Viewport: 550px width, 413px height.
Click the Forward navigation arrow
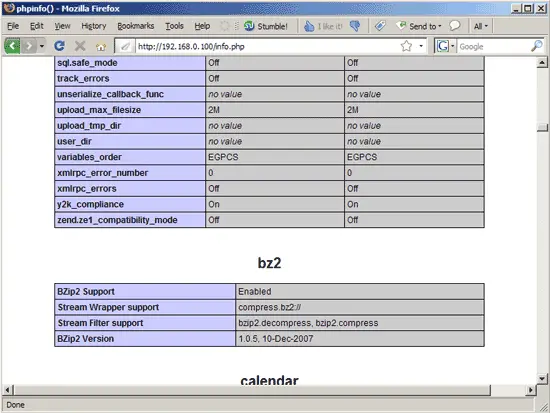pos(29,46)
